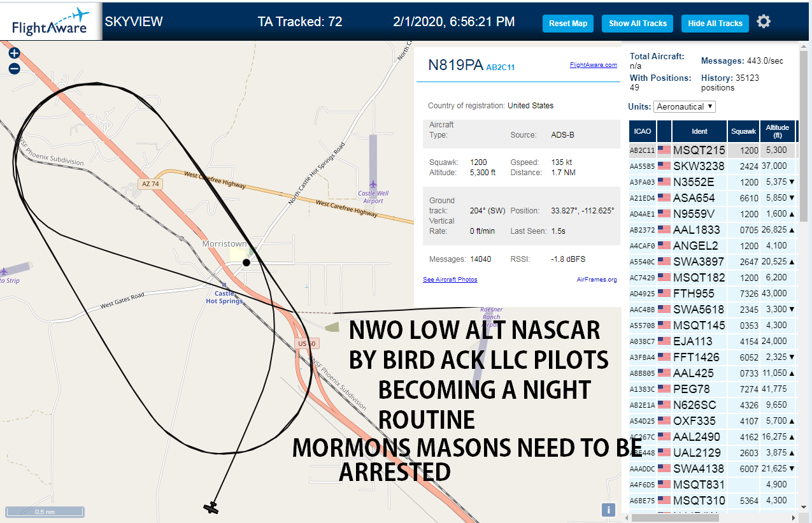Screen dimensions: 812x523
Task: Click TA Tracked: 72 counter
Action: click(300, 22)
